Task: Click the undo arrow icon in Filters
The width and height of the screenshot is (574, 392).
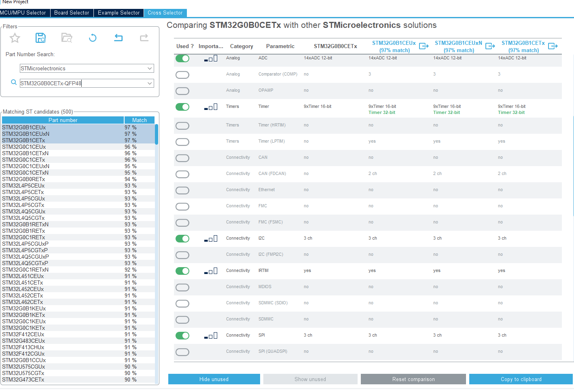Action: [x=118, y=38]
